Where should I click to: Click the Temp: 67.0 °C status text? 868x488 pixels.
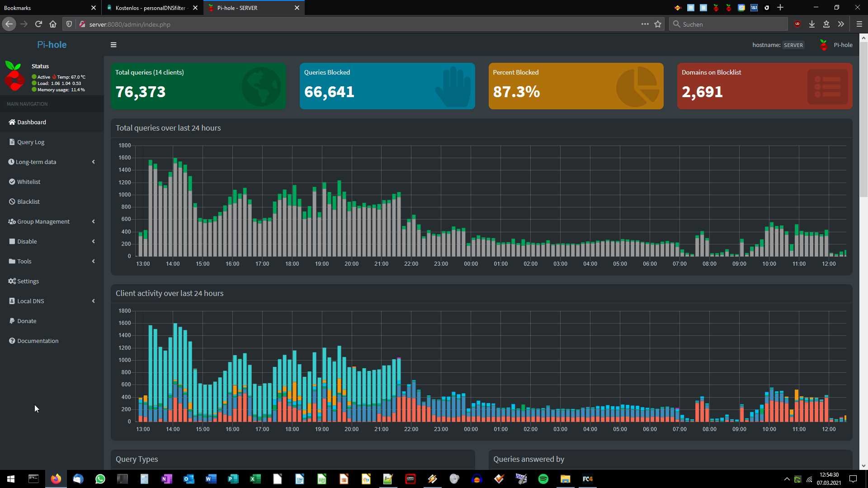click(71, 77)
